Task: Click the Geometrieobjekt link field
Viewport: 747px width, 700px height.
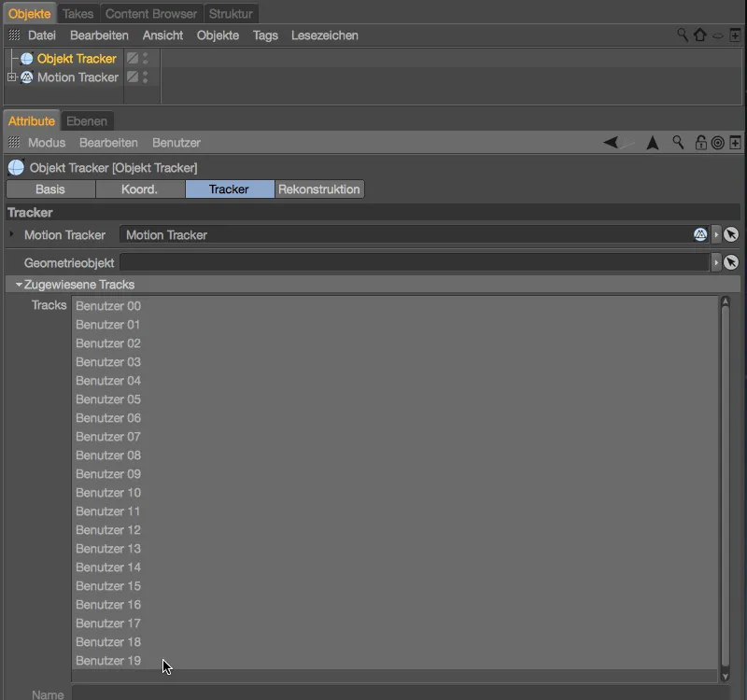Action: click(x=415, y=262)
